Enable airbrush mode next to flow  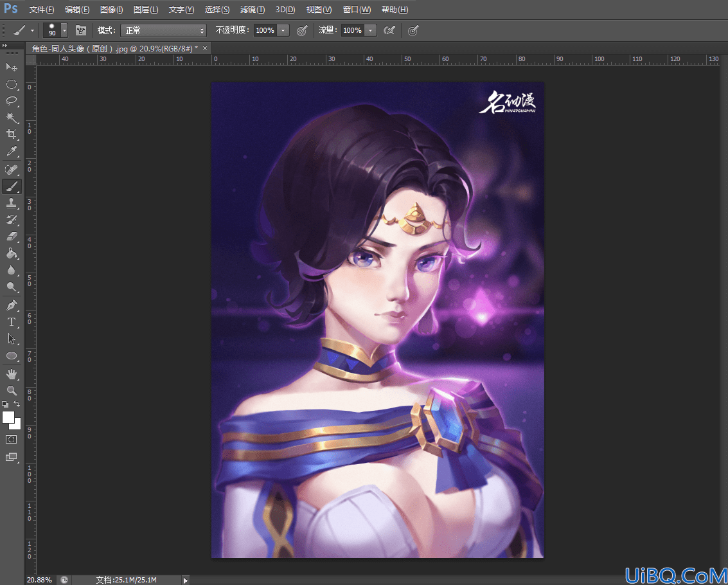tap(389, 31)
